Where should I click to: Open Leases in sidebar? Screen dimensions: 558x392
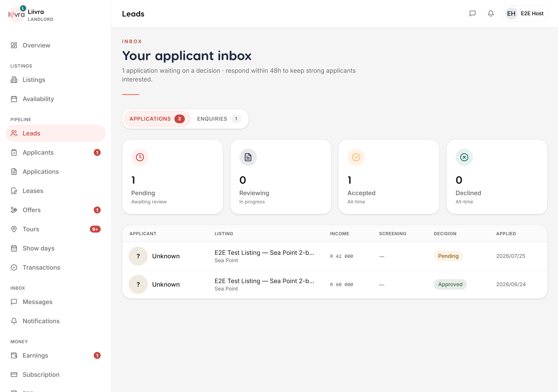(55, 191)
